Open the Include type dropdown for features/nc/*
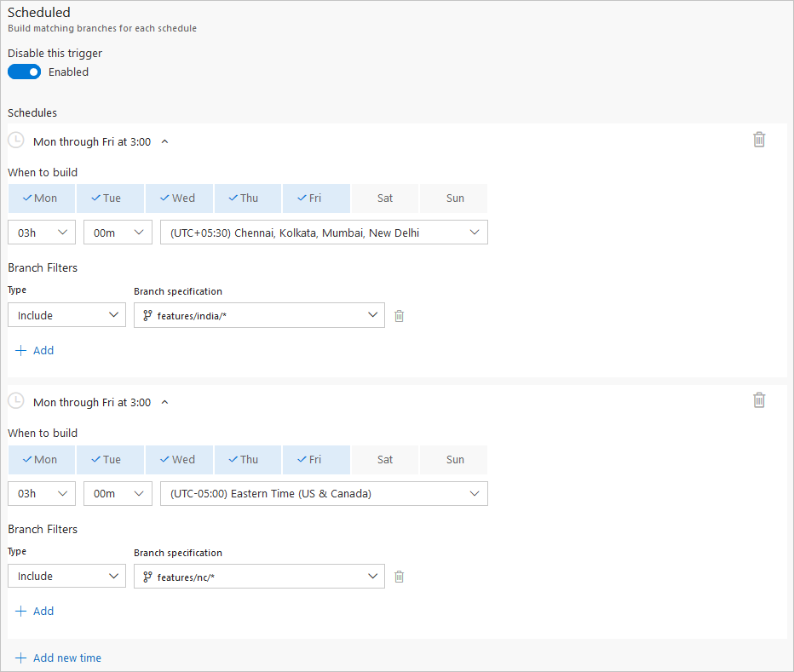This screenshot has height=672, width=794. coord(66,577)
